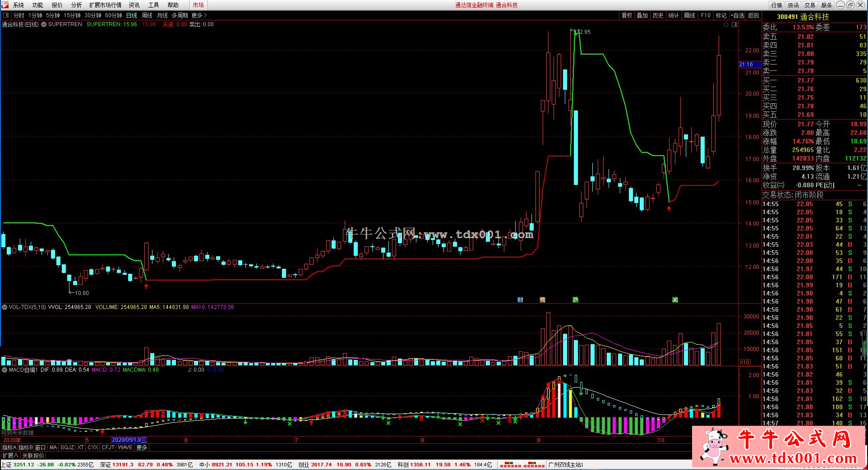Click the 返回 back button
The image size is (868, 470).
point(753,15)
